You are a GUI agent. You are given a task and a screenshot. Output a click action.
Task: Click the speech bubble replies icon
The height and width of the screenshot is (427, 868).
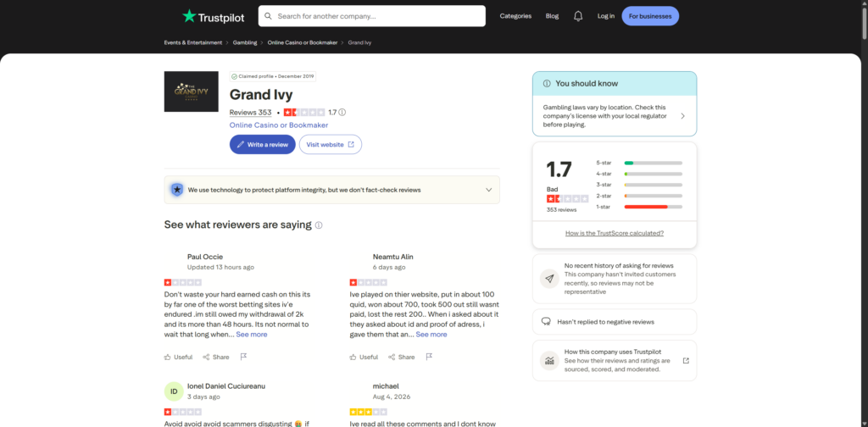pyautogui.click(x=546, y=322)
